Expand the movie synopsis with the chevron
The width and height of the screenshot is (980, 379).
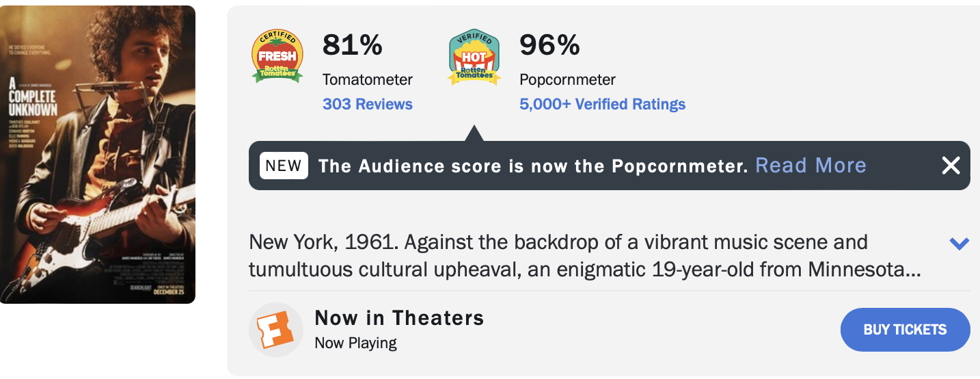pyautogui.click(x=959, y=244)
